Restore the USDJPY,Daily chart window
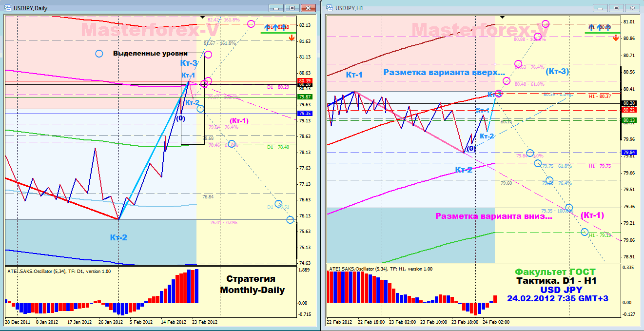 (293, 8)
